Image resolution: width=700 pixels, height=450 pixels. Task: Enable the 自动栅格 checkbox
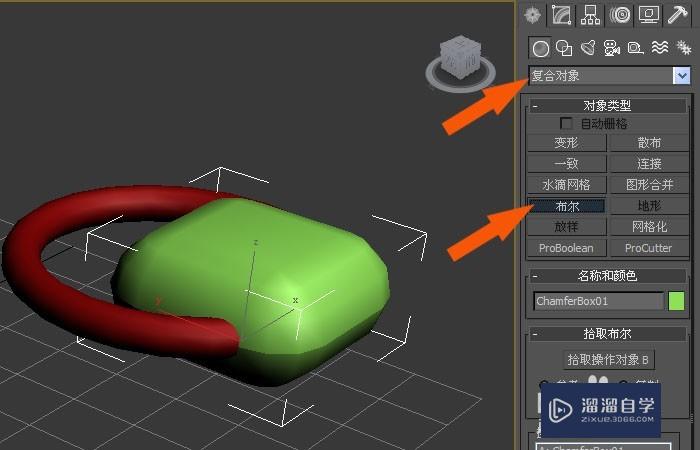tap(566, 123)
